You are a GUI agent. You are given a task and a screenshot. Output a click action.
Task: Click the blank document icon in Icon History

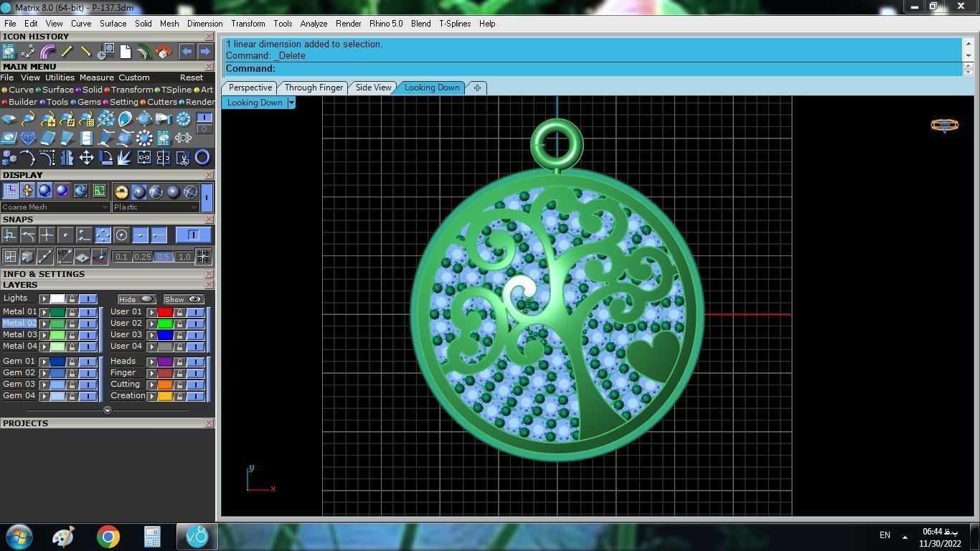(125, 52)
